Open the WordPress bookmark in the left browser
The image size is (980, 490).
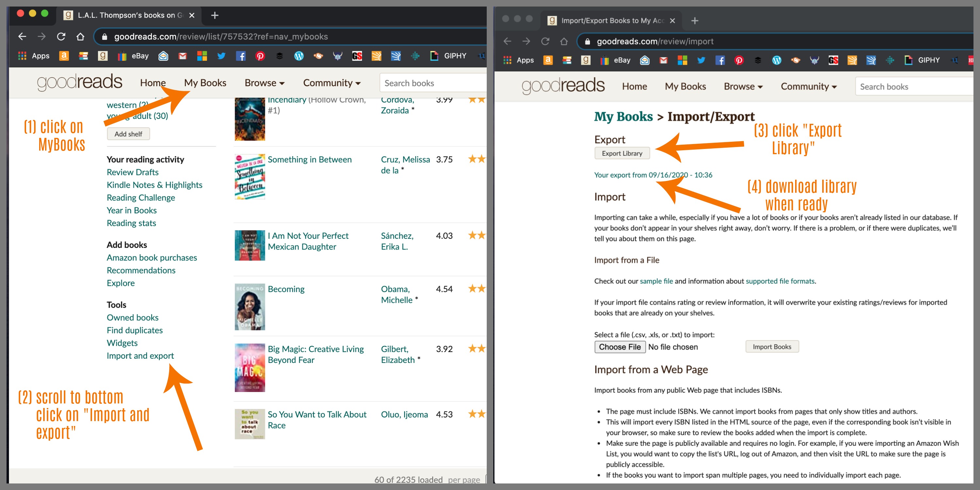(x=299, y=56)
